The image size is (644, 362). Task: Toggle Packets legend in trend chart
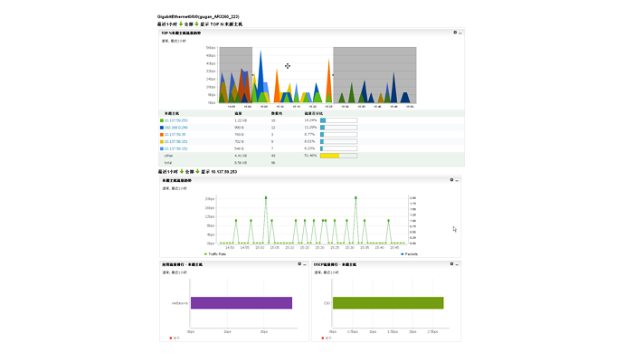coord(409,254)
